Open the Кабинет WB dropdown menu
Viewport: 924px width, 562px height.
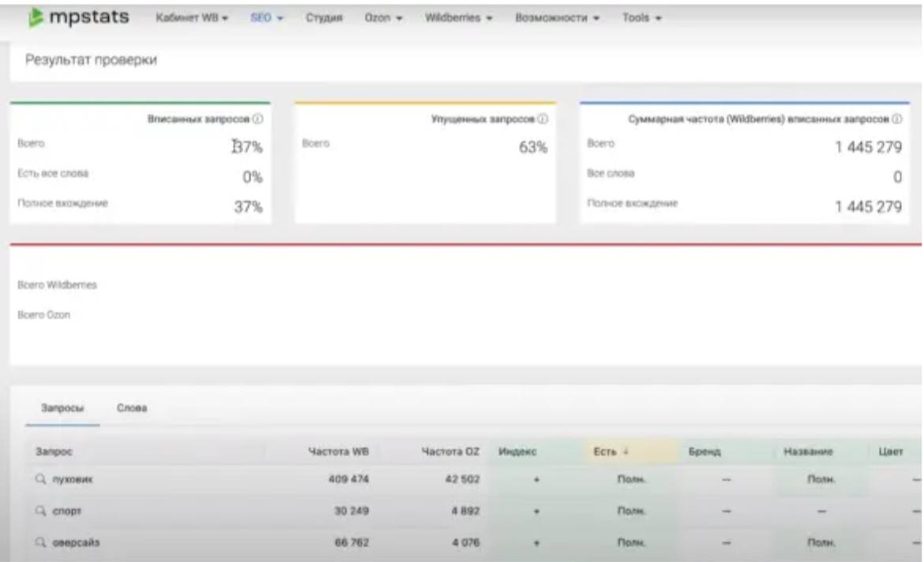point(192,17)
